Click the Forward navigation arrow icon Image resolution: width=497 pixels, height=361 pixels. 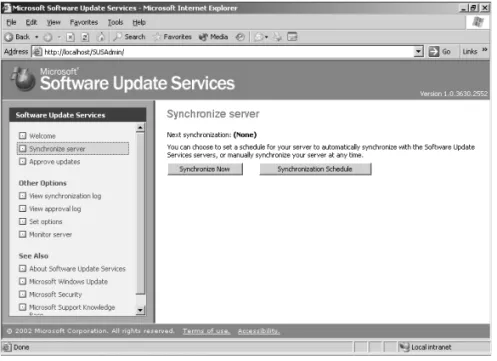coord(48,37)
